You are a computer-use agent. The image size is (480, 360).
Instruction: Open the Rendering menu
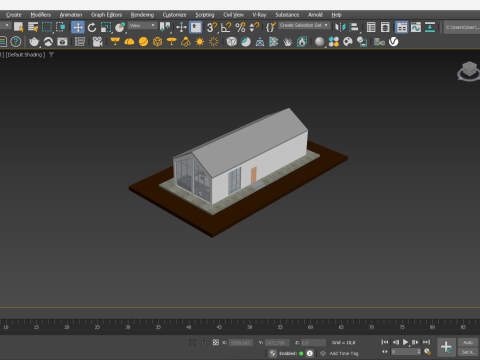[142, 15]
